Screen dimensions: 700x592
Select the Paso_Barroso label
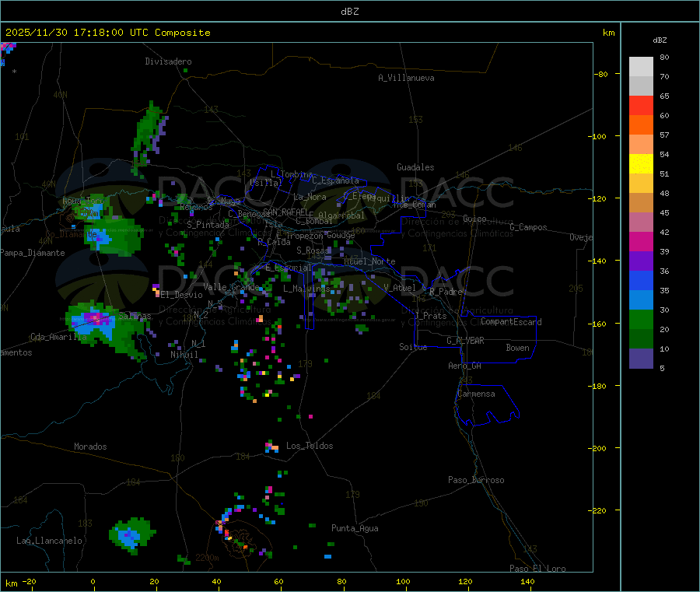coord(476,480)
